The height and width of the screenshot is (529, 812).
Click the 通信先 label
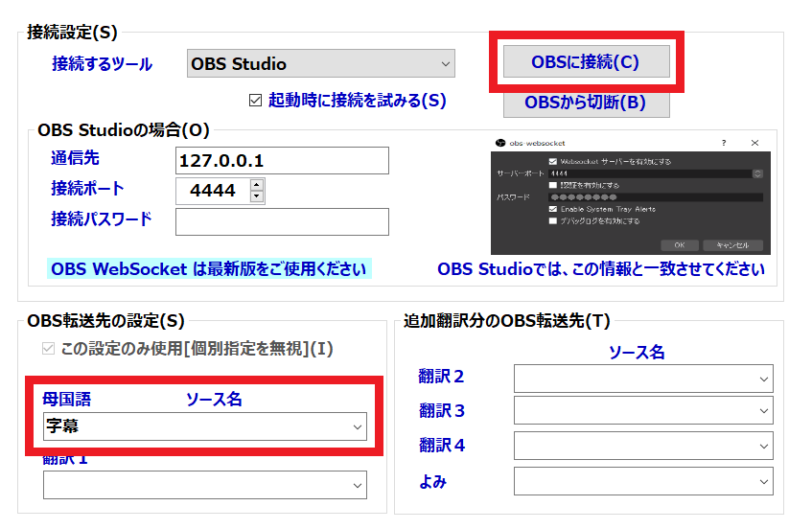pos(75,158)
